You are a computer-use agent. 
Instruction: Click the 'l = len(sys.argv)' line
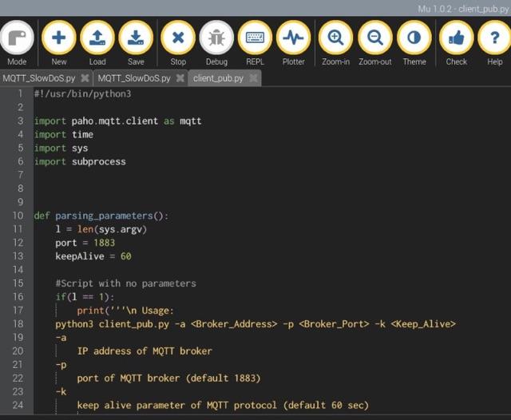[x=101, y=229]
